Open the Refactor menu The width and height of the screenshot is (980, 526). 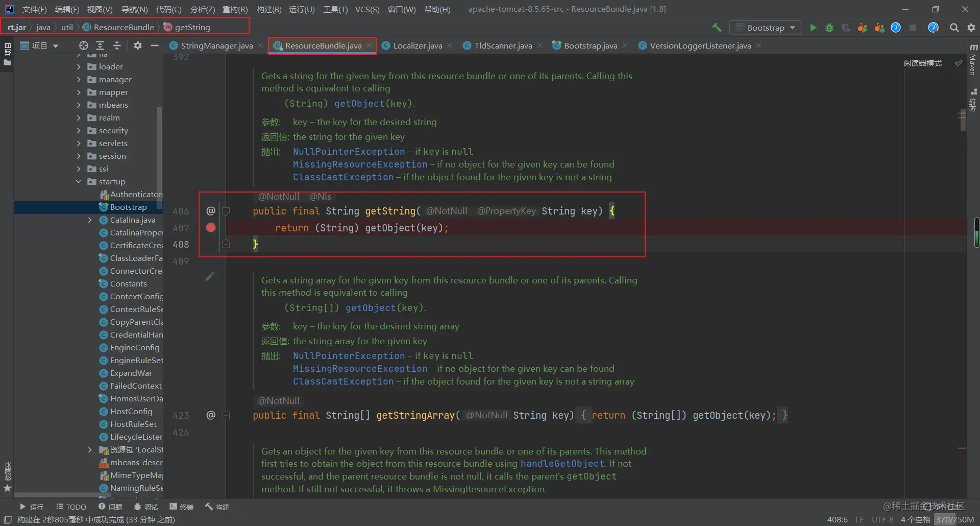tap(235, 9)
